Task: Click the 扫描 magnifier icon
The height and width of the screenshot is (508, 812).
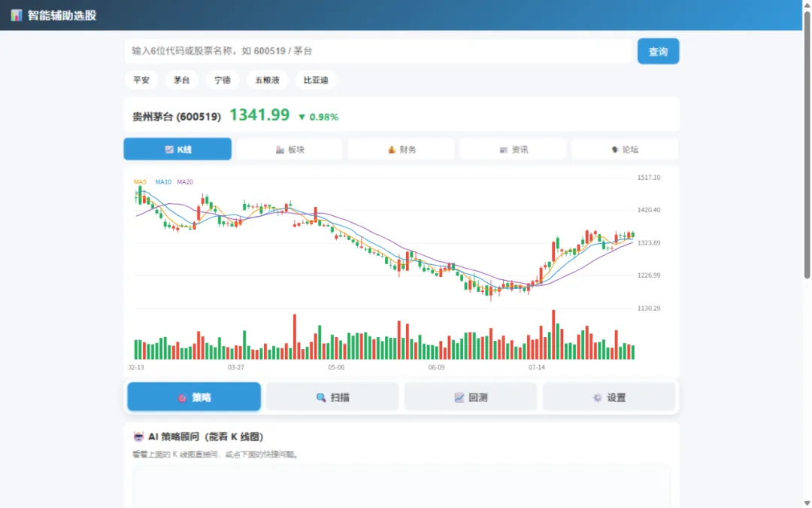Action: click(x=321, y=397)
